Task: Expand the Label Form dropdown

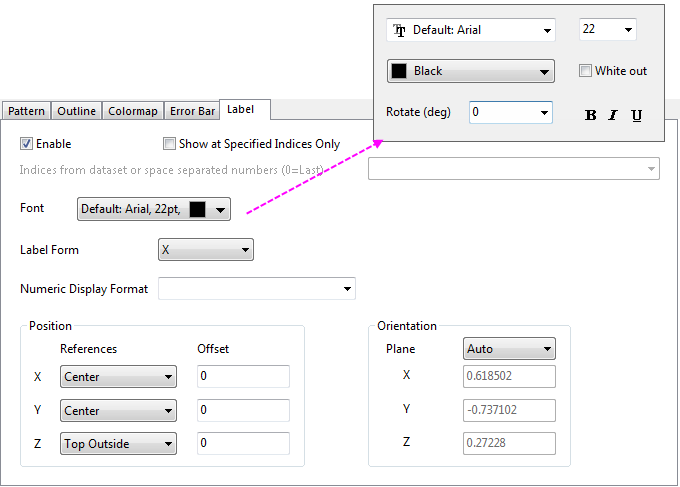Action: click(x=206, y=249)
